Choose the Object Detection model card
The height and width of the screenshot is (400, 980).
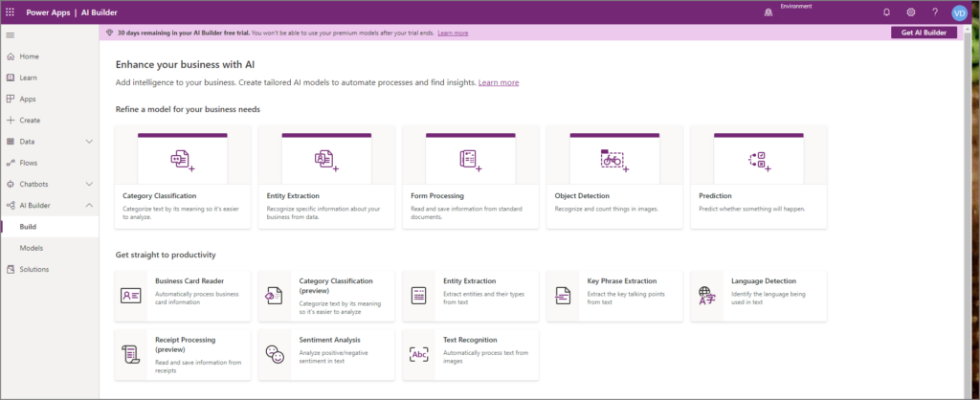pyautogui.click(x=613, y=177)
